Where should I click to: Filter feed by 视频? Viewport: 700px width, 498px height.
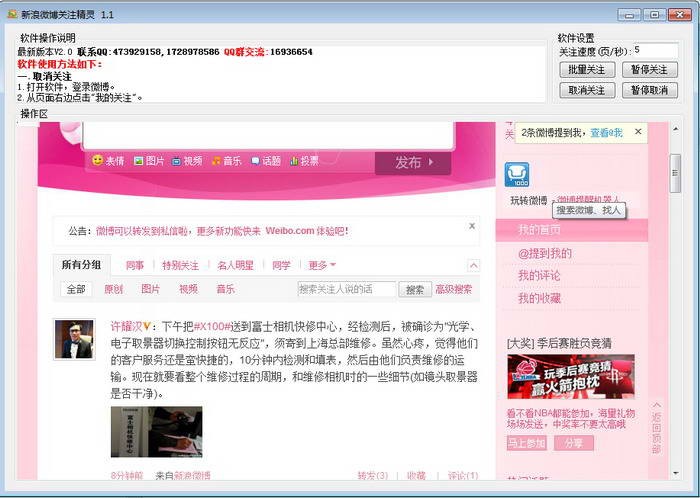point(188,289)
